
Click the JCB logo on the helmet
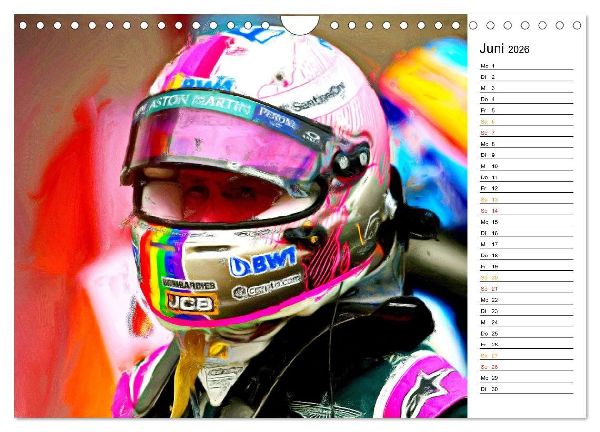[x=191, y=303]
